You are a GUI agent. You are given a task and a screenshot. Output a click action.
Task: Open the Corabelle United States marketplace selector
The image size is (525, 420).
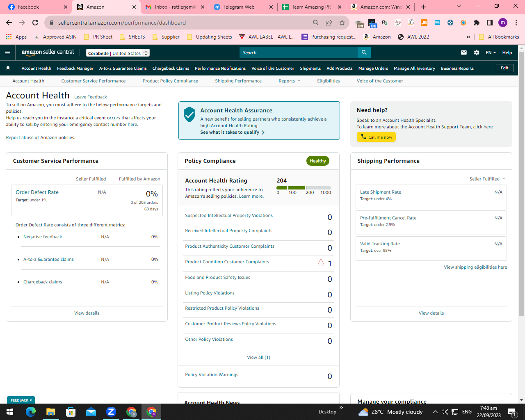tap(118, 53)
